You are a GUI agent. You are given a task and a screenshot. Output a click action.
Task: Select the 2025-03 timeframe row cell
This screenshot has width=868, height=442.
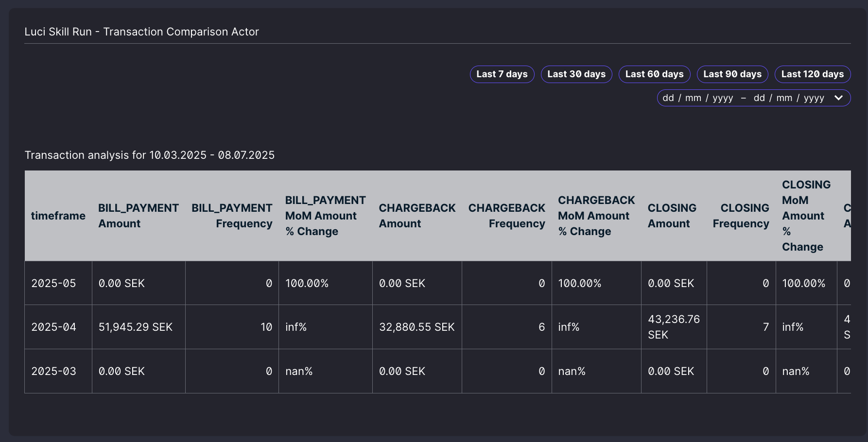click(x=58, y=371)
